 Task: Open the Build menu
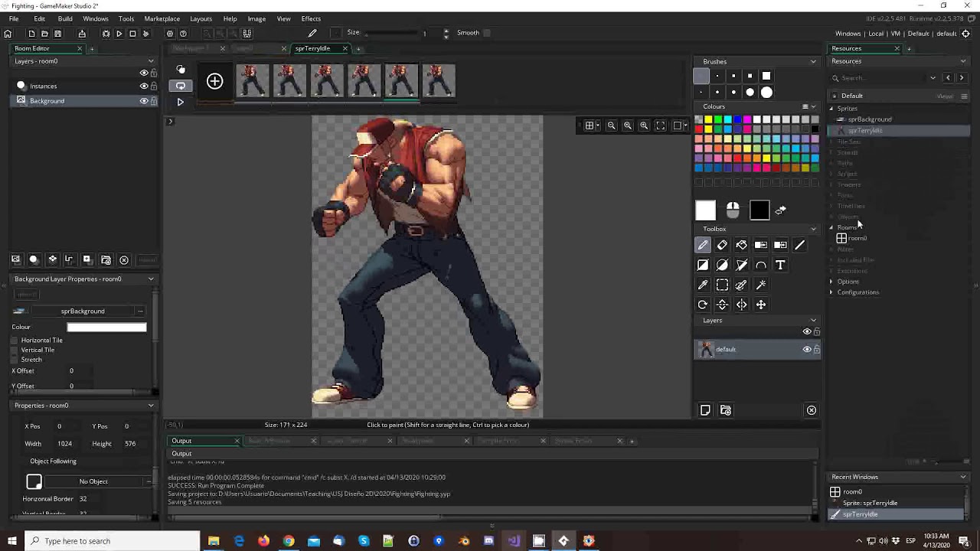coord(65,18)
